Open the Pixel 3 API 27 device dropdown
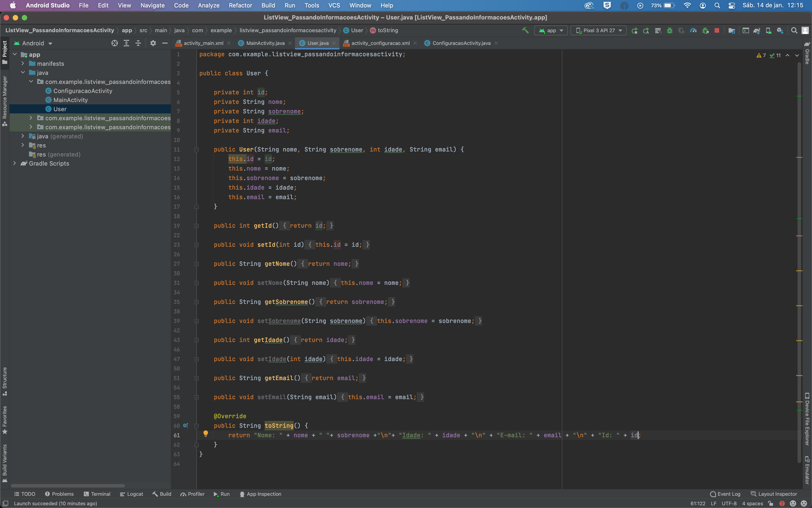This screenshot has height=508, width=812. 599,31
